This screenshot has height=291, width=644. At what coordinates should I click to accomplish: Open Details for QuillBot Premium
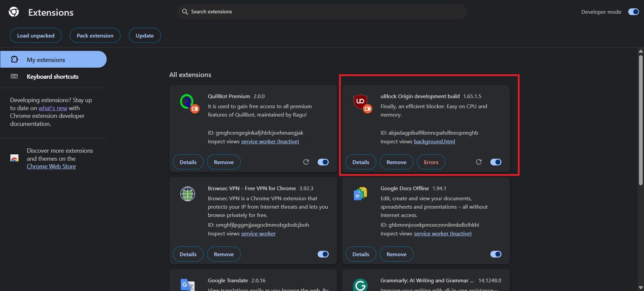click(x=188, y=162)
